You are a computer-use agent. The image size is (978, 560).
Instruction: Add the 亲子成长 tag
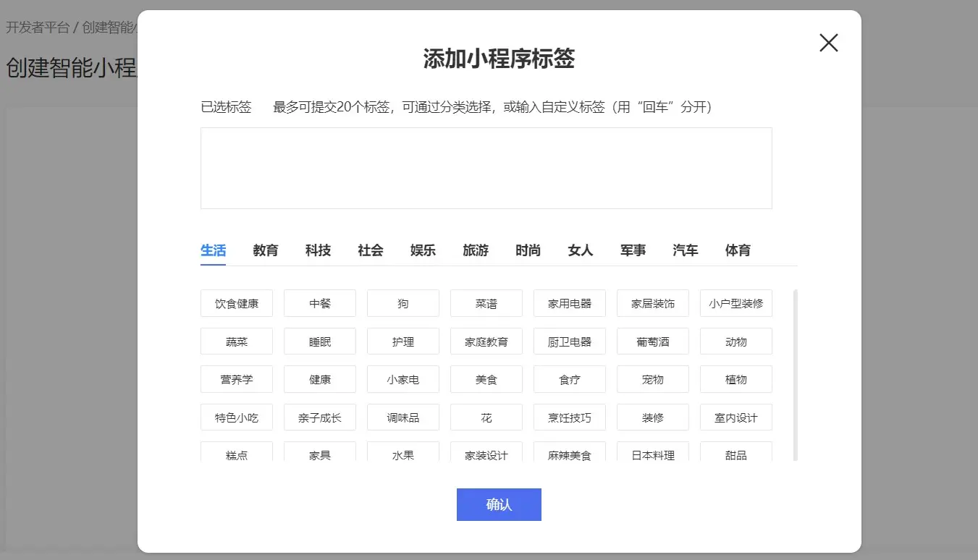tap(320, 417)
